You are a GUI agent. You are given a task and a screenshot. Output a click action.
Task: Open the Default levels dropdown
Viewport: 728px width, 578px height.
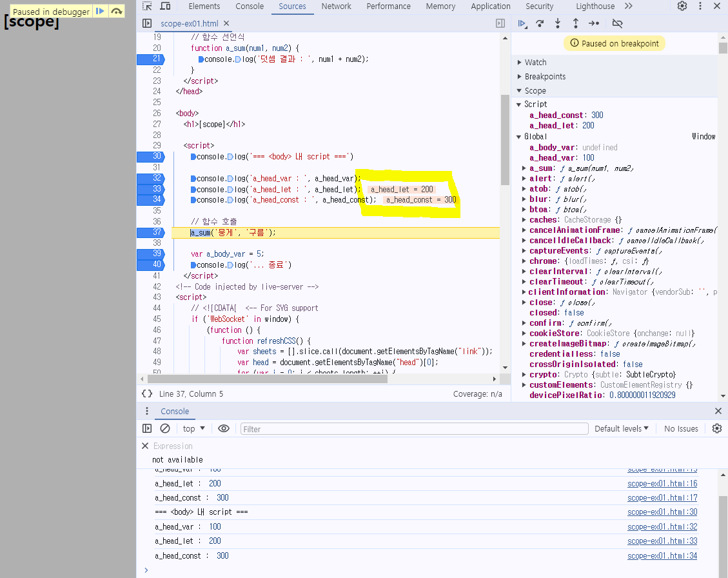(621, 428)
